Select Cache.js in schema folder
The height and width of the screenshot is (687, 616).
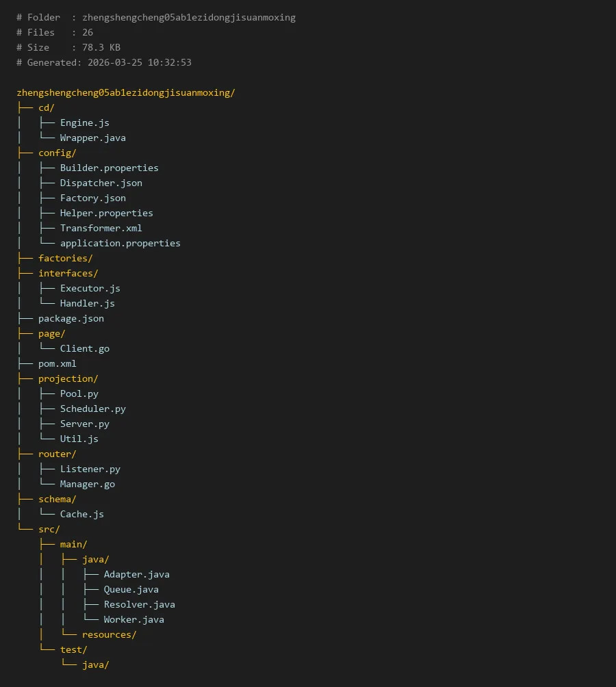(81, 514)
